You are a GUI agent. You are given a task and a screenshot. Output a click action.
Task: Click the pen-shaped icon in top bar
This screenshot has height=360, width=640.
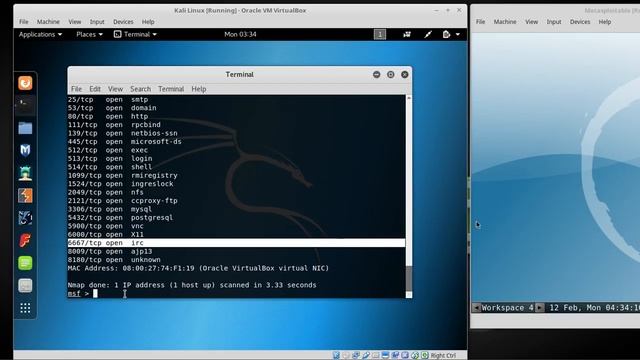(428, 34)
